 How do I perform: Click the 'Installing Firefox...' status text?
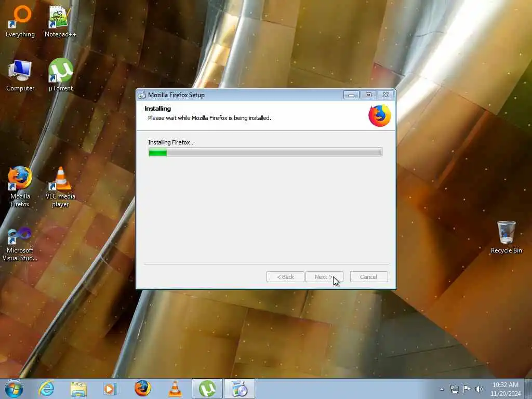(x=171, y=142)
